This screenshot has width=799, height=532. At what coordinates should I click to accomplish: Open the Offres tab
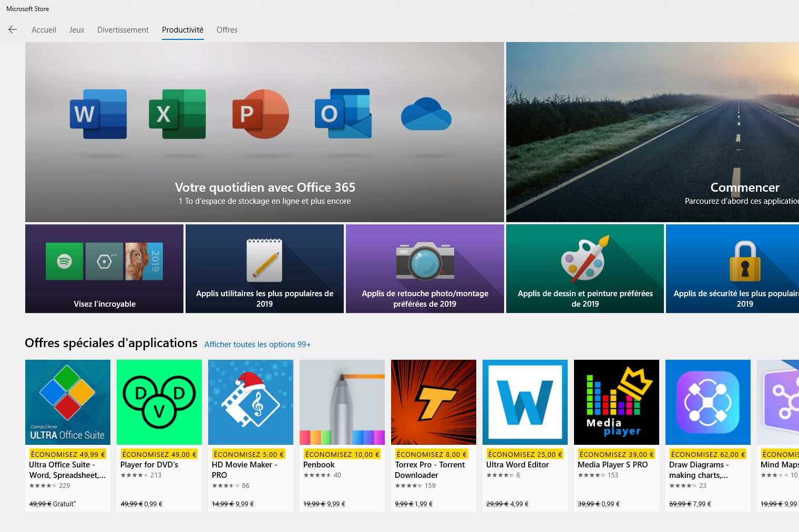[x=227, y=30]
